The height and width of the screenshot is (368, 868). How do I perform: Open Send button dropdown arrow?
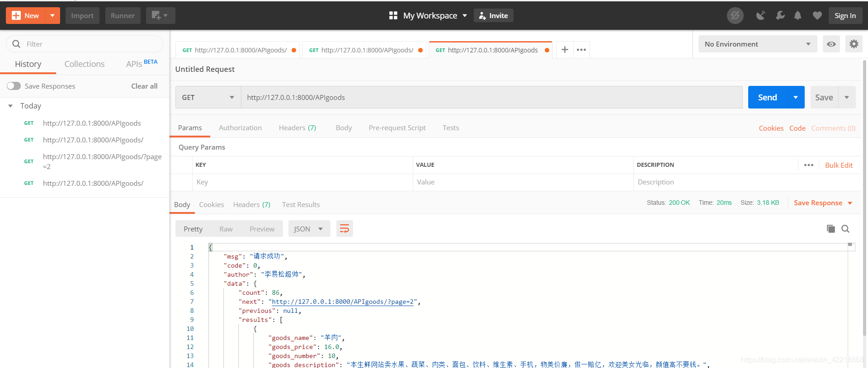tap(796, 97)
